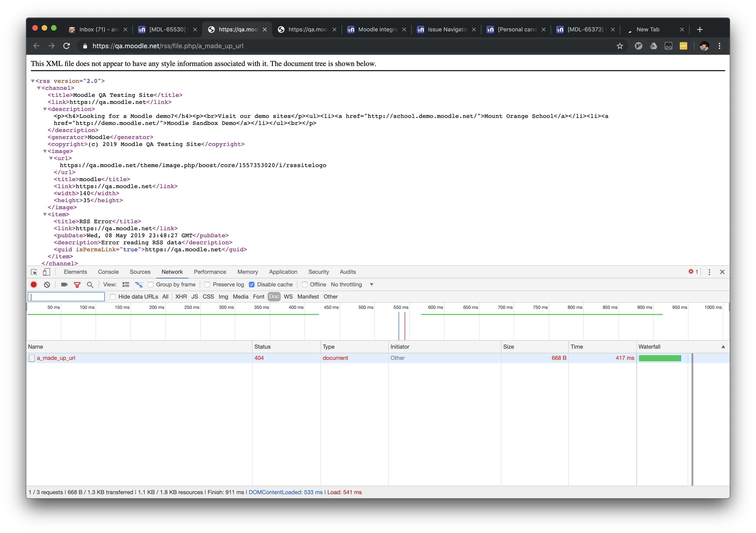Sort requests by the Time column
Image resolution: width=756 pixels, height=533 pixels.
coord(602,347)
